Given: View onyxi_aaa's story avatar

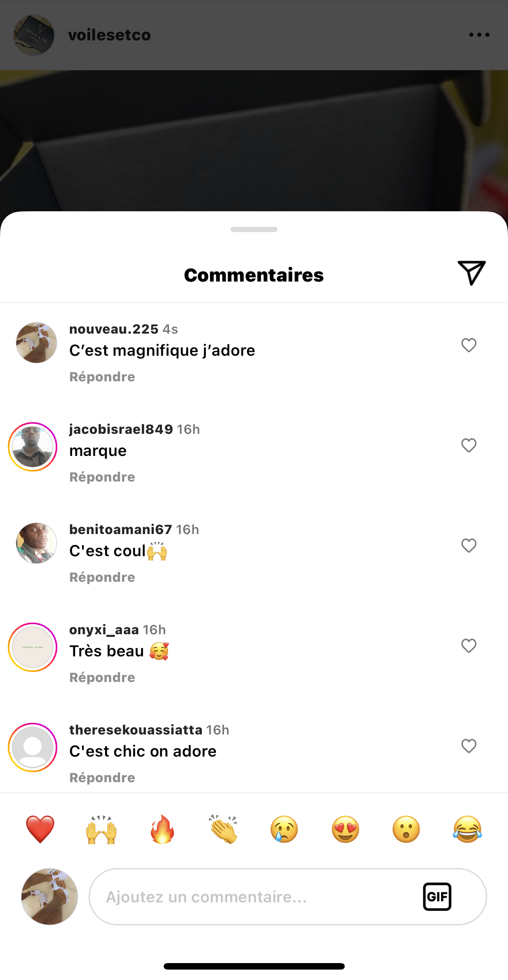Looking at the screenshot, I should pos(33,647).
